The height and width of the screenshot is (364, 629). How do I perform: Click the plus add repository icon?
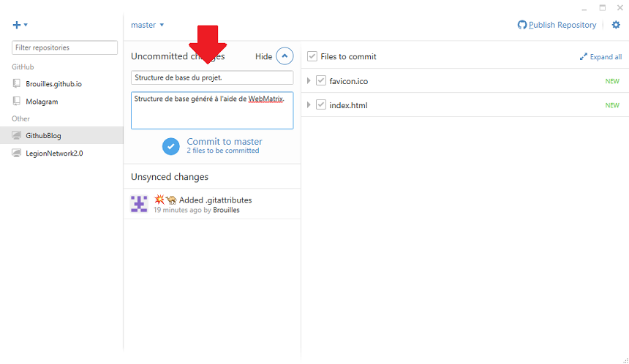click(x=17, y=25)
